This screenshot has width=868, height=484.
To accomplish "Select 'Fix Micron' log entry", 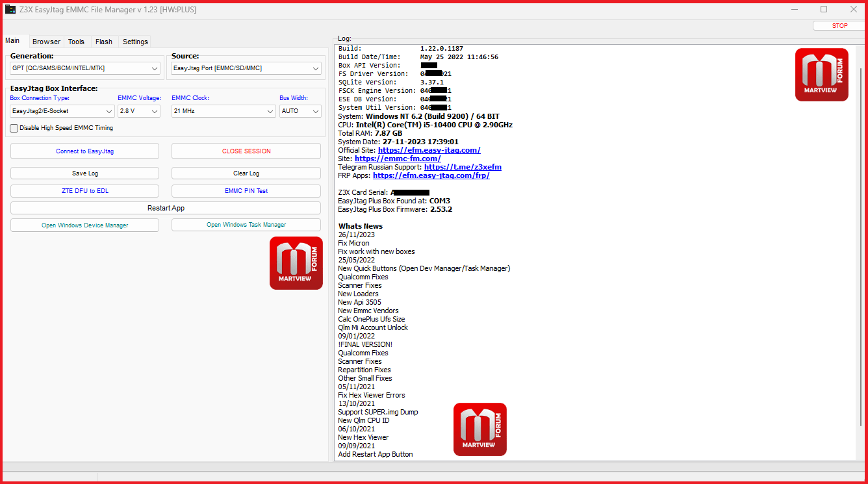I will click(353, 243).
